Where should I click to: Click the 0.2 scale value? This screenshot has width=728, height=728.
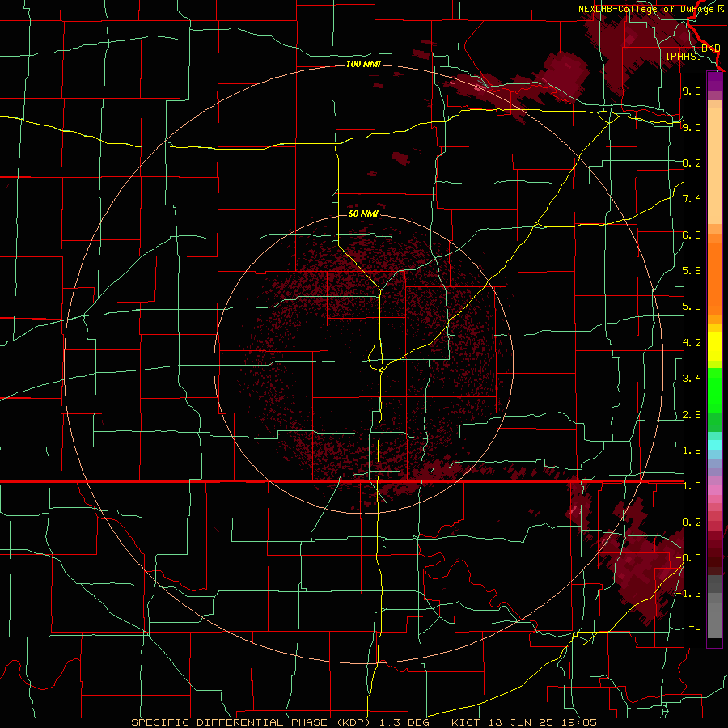coord(692,523)
